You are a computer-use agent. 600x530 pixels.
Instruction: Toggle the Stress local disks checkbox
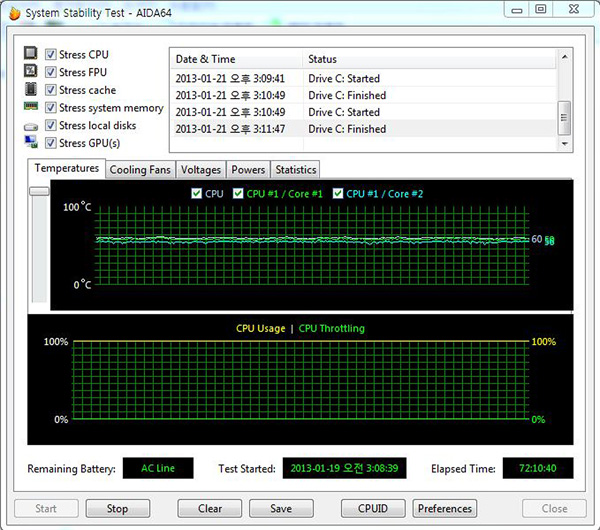click(x=51, y=125)
